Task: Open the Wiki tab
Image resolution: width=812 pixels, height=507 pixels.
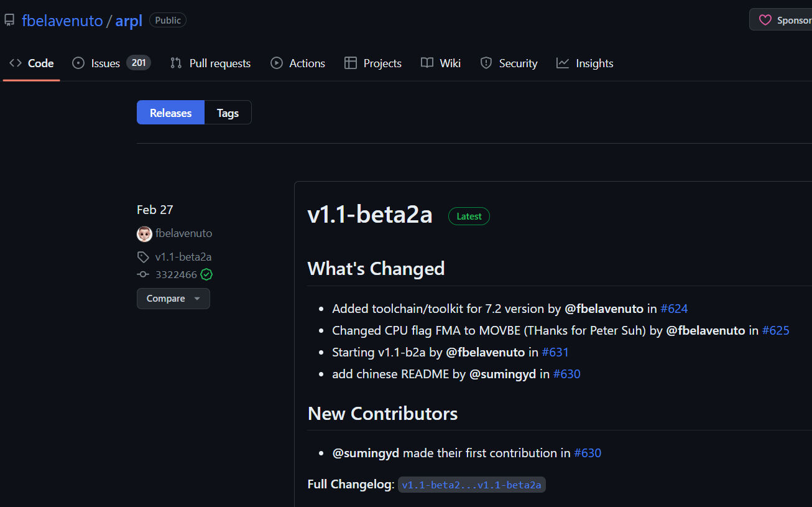Action: tap(441, 63)
